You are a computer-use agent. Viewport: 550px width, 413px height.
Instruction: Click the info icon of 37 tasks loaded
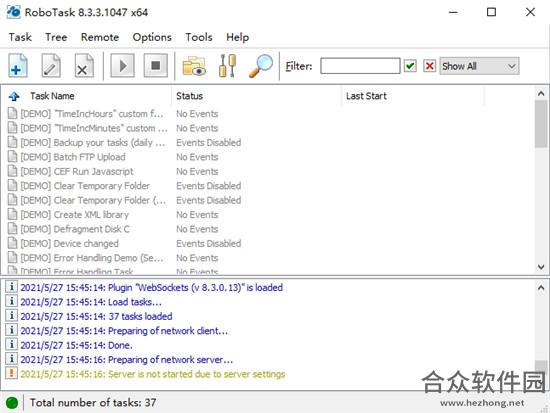tap(12, 316)
